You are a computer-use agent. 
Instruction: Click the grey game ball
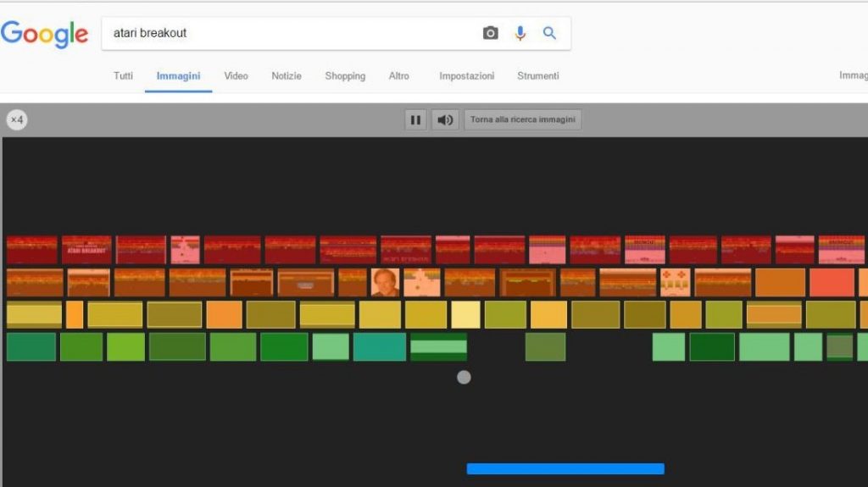(464, 378)
